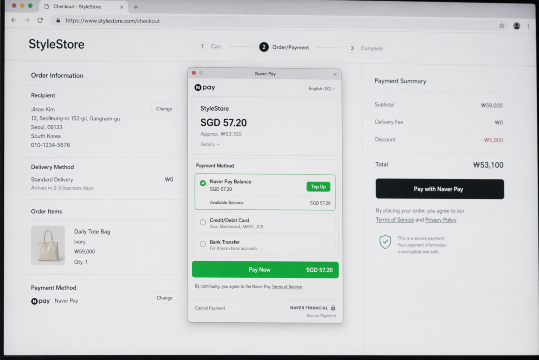The height and width of the screenshot is (360, 539).
Task: Open the Naver Pay Terms of Service link
Action: coord(287,287)
